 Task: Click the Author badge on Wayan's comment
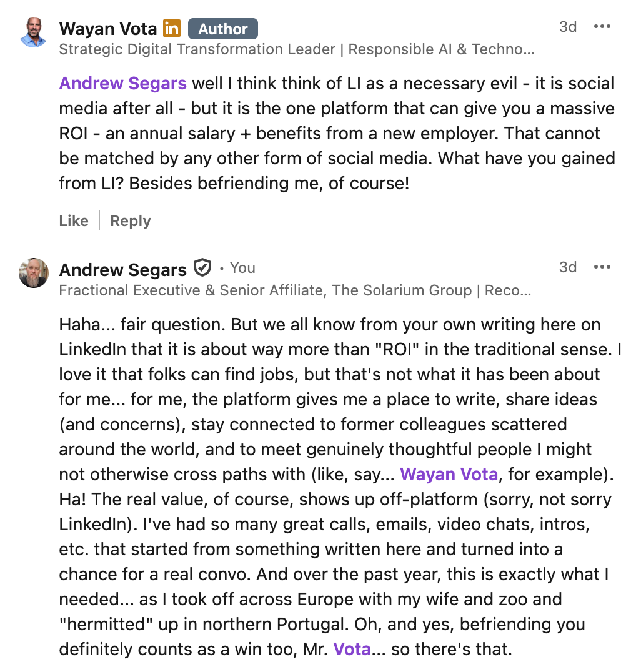pos(223,29)
